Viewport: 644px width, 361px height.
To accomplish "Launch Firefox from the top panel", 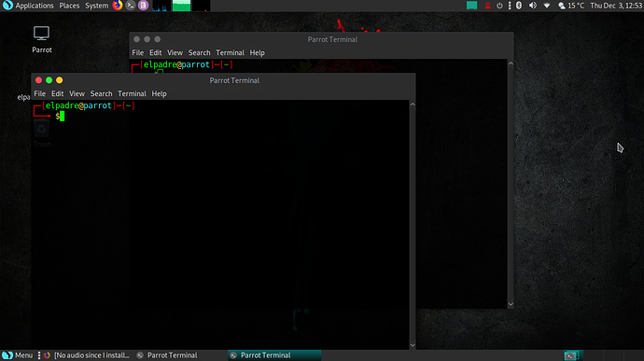I will coord(118,6).
